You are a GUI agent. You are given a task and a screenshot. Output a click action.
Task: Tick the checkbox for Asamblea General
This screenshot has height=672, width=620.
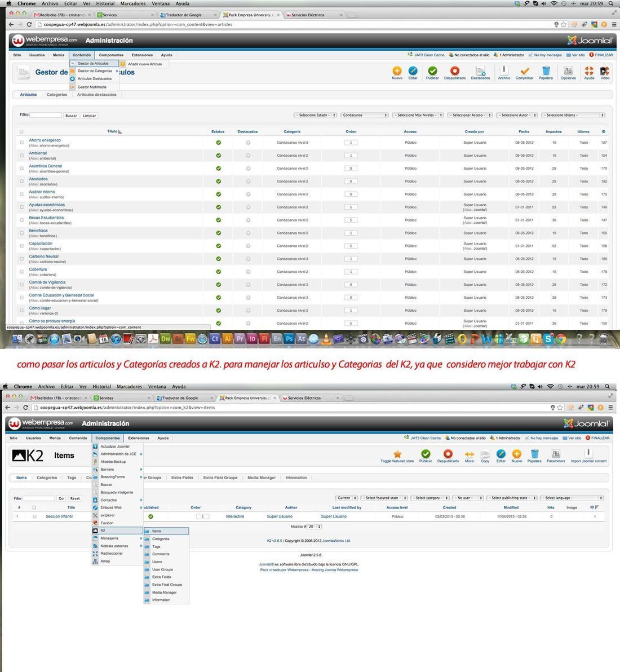click(21, 169)
